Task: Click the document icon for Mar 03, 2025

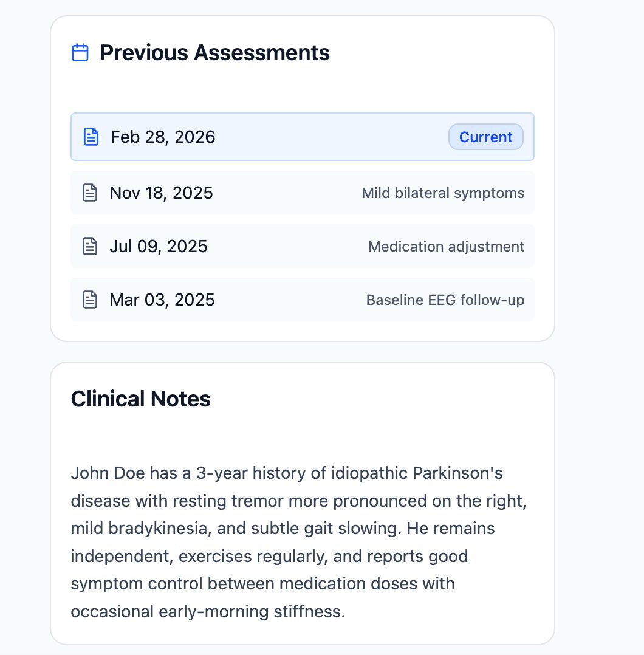Action: [x=90, y=300]
